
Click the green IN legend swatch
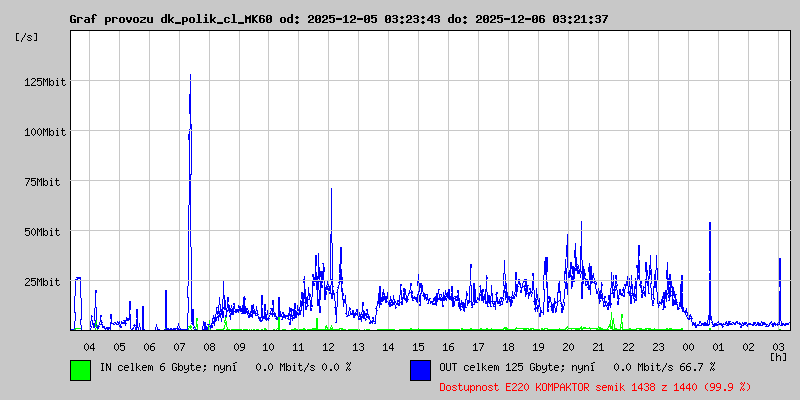(80, 370)
